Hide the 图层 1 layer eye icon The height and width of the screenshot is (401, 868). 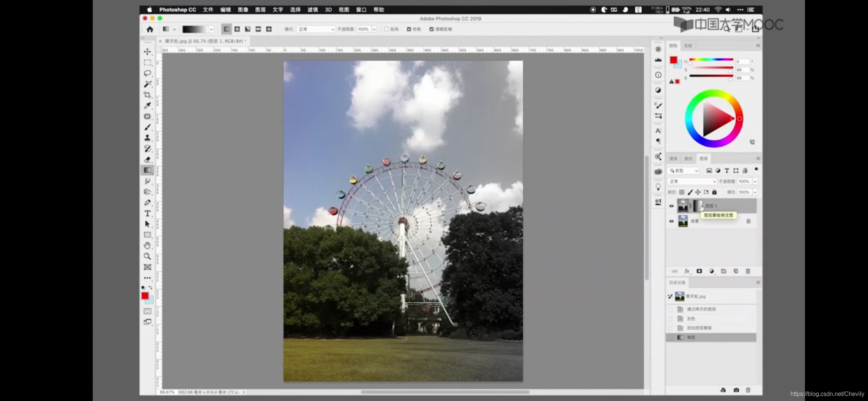point(671,206)
